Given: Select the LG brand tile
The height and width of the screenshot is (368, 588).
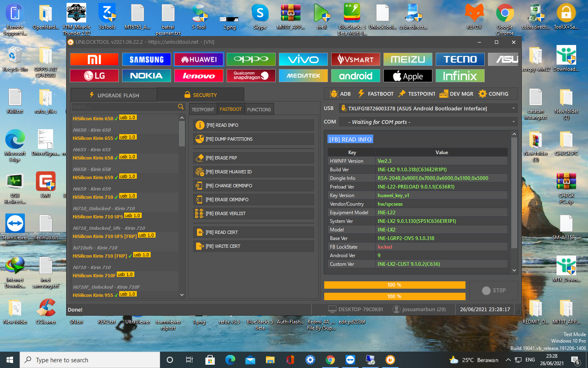Looking at the screenshot, I should [94, 76].
